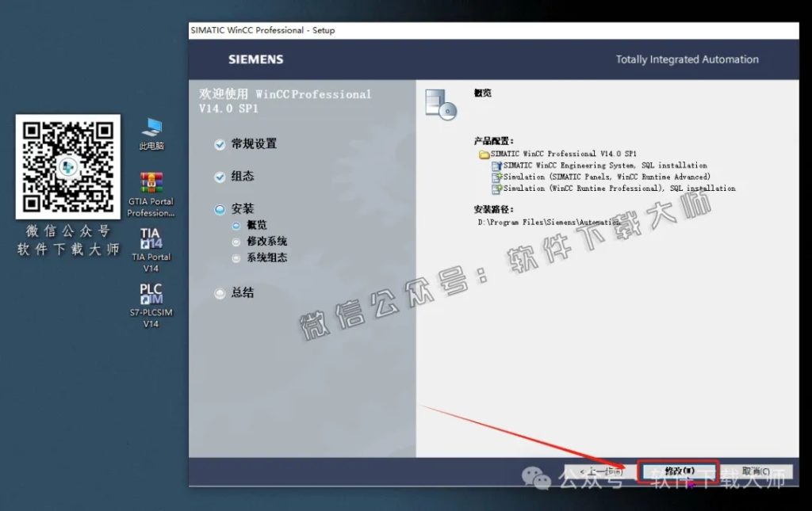Select the 总结 step bullet
The image size is (812, 511).
(220, 292)
